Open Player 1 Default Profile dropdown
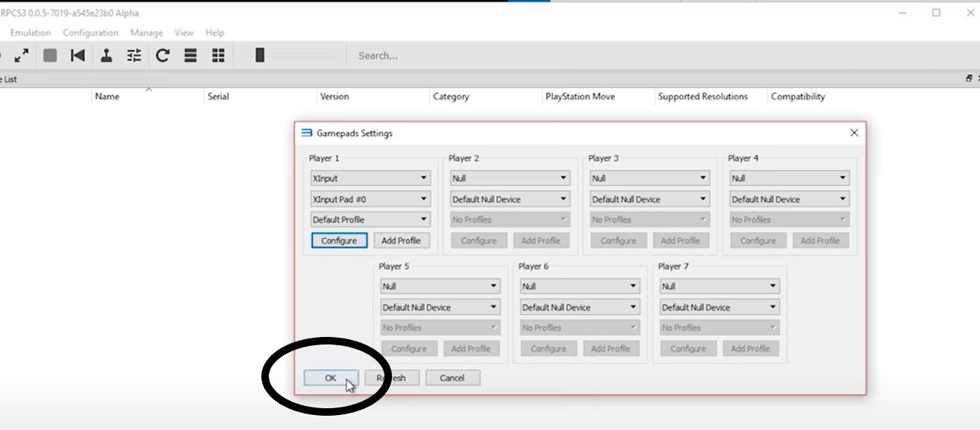Screen dimensions: 980x430 tap(370, 220)
